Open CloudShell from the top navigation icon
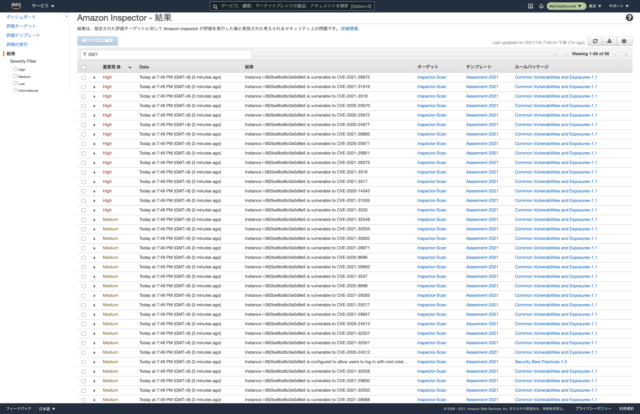The width and height of the screenshot is (640, 414). pyautogui.click(x=530, y=6)
